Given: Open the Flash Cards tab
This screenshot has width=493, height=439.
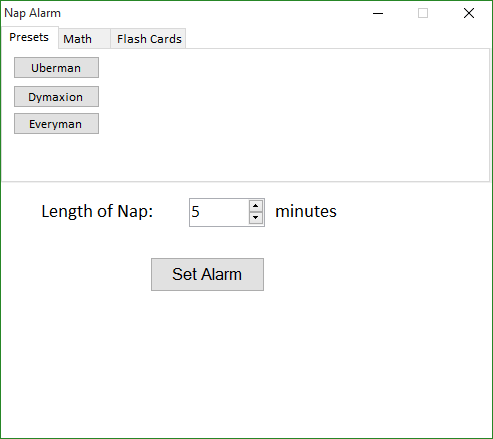Looking at the screenshot, I should [x=148, y=39].
